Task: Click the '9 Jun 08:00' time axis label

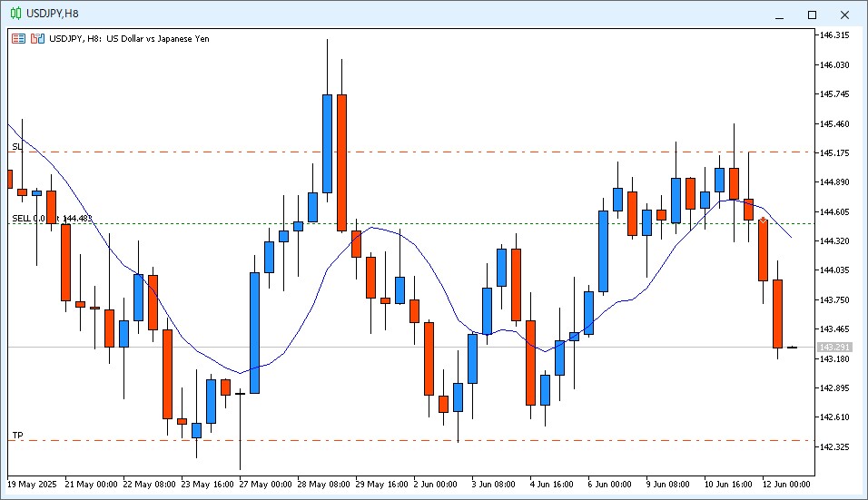Action: (667, 485)
